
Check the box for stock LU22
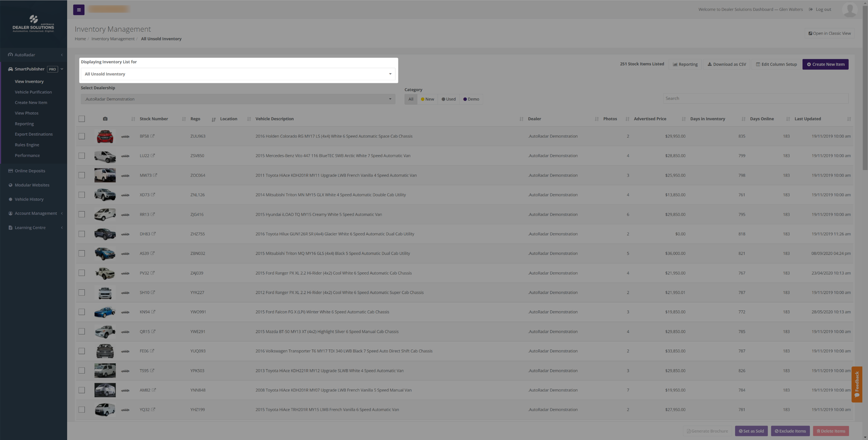click(82, 156)
